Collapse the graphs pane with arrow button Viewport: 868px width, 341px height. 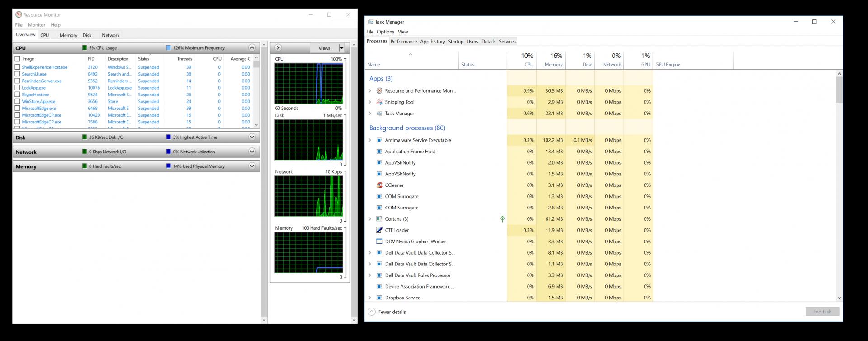[x=278, y=47]
